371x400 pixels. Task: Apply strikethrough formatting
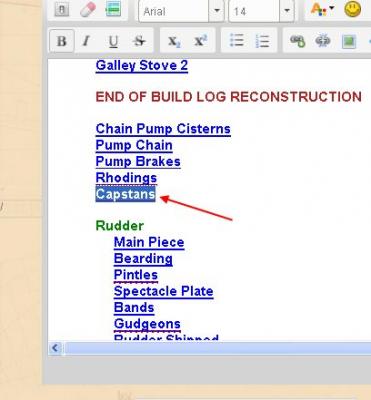click(x=139, y=41)
